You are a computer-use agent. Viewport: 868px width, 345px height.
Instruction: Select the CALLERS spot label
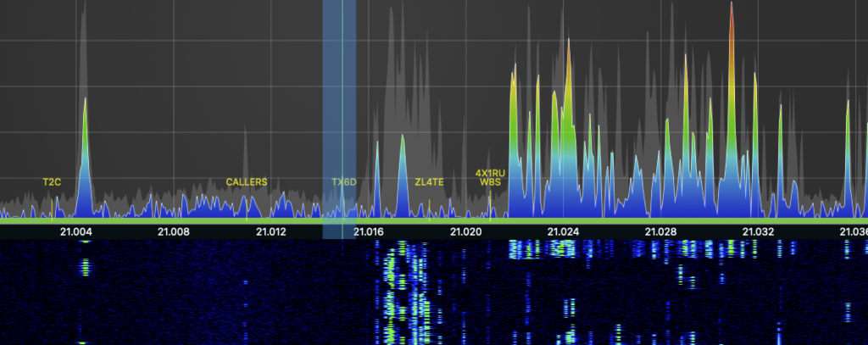pyautogui.click(x=247, y=181)
